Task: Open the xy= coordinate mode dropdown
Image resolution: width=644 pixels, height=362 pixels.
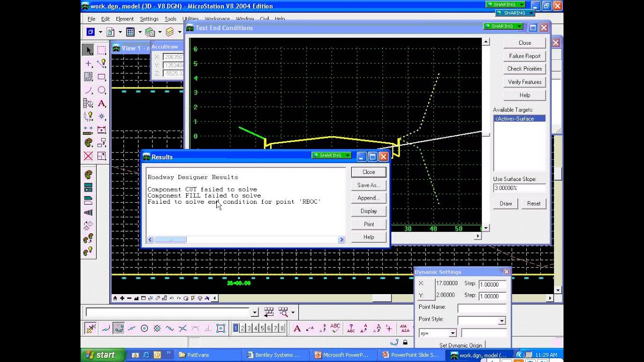Action: 452,333
